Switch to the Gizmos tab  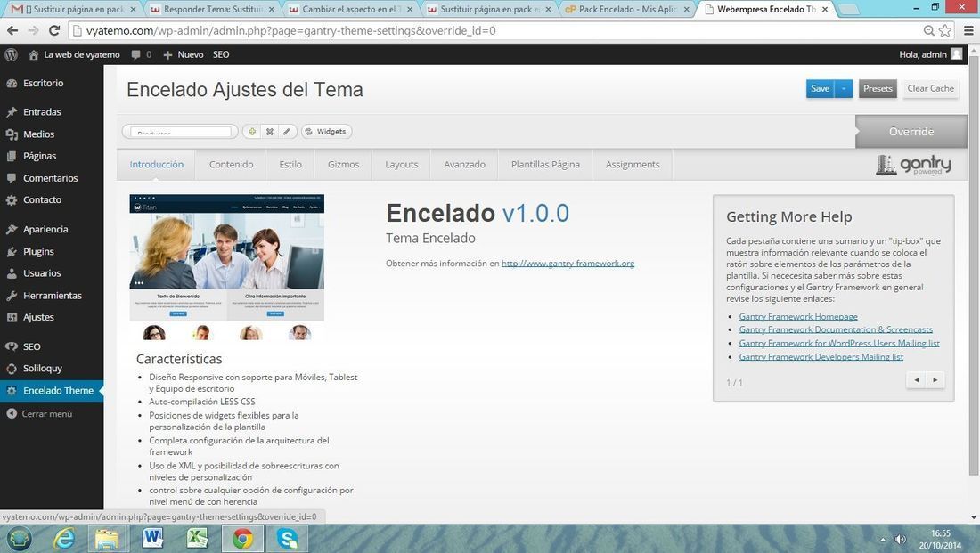pos(343,165)
